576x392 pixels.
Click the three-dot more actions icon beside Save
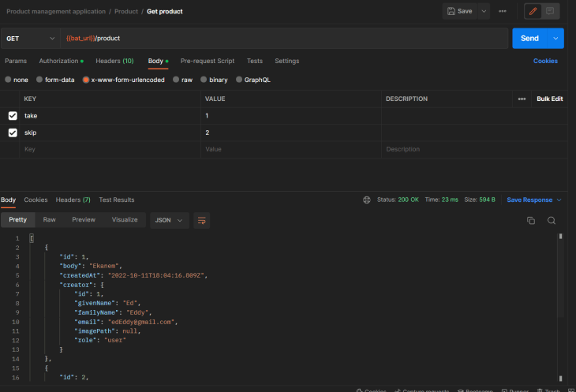click(x=503, y=11)
